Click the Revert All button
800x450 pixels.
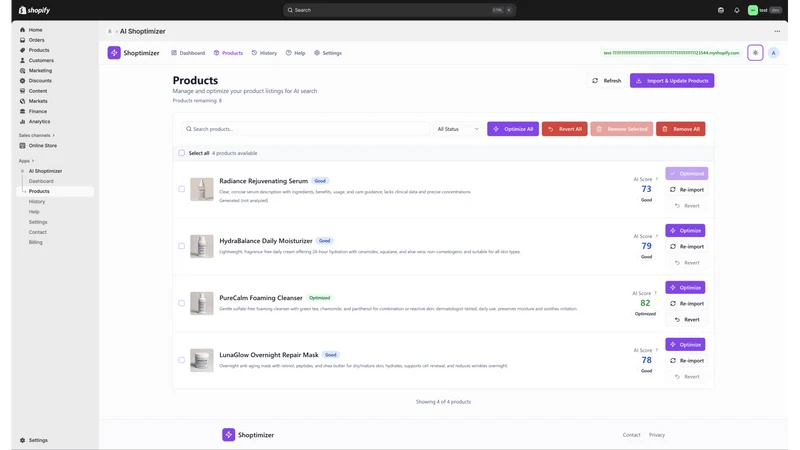pos(565,129)
